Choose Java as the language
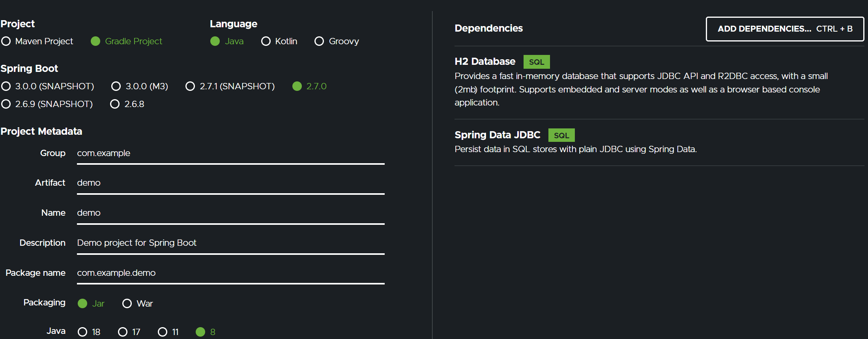868x339 pixels. (227, 41)
